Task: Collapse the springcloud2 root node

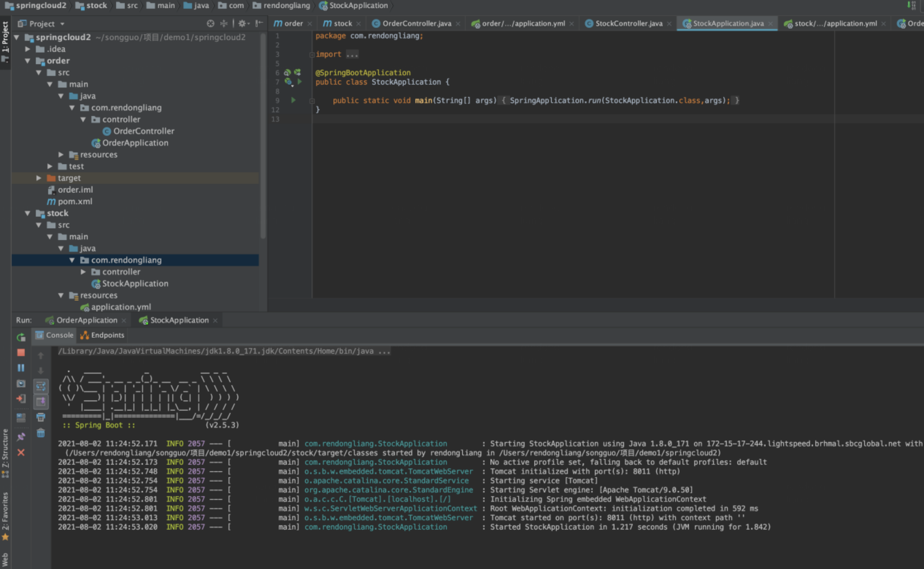Action: [x=17, y=37]
